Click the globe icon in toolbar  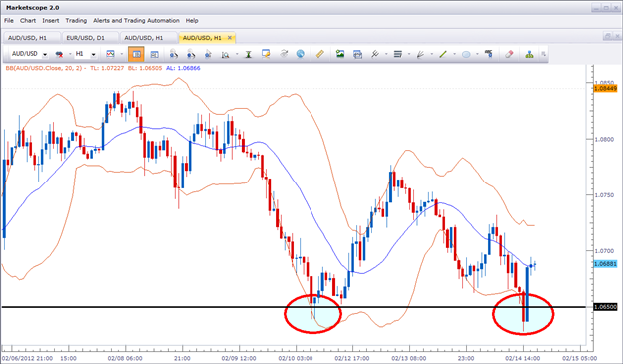coord(301,54)
